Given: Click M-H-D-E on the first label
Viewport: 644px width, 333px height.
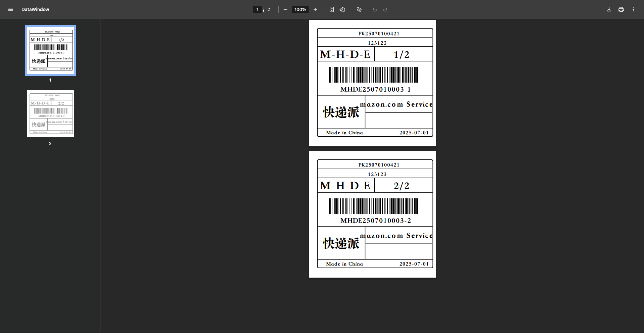Looking at the screenshot, I should 345,54.
